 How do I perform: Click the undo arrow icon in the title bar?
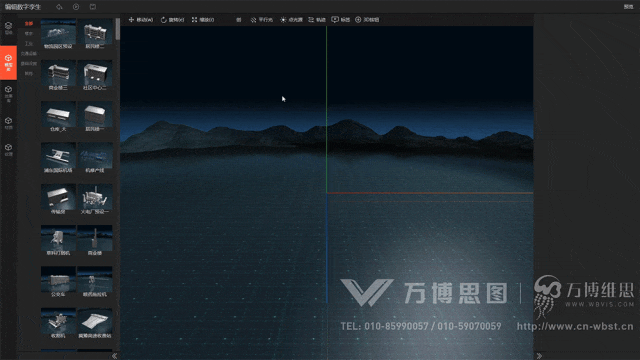tap(59, 7)
